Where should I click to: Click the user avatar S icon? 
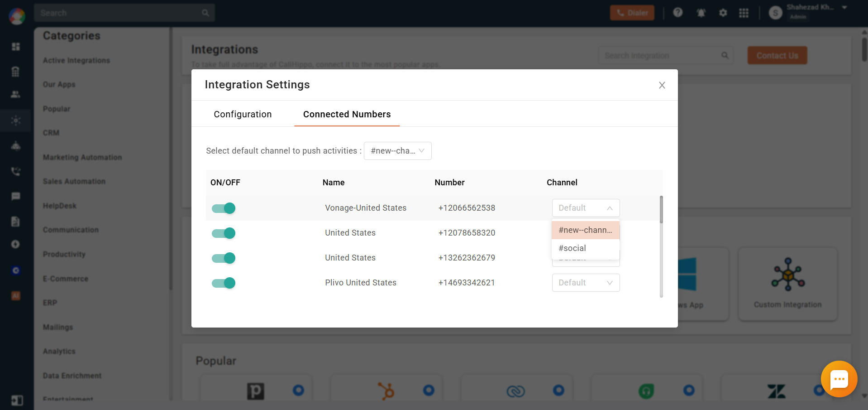pyautogui.click(x=775, y=13)
